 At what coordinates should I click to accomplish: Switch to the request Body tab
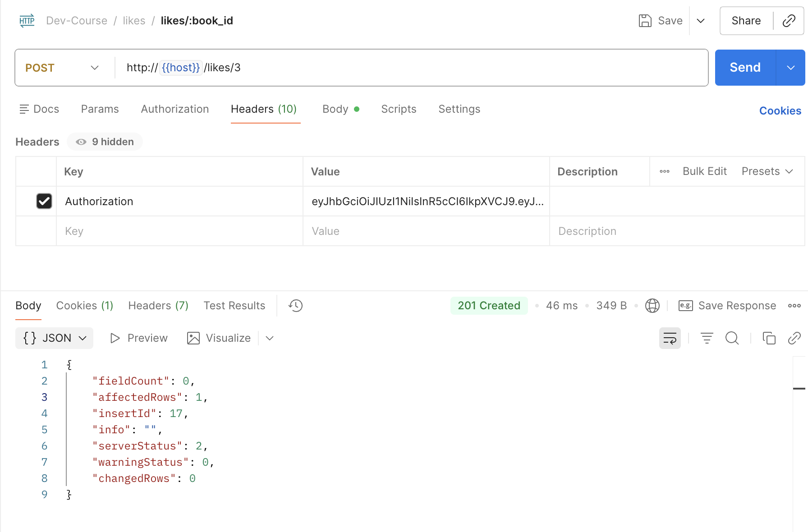[335, 109]
